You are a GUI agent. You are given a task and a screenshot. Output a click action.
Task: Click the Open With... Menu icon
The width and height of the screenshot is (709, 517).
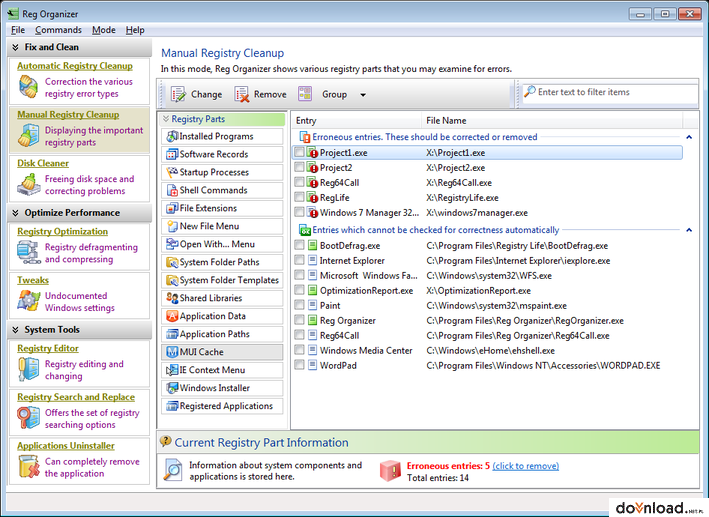[x=172, y=244]
